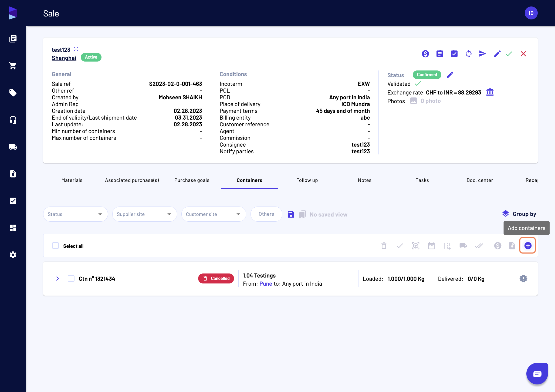Click the info icon next to test123
Image resolution: width=555 pixels, height=392 pixels.
point(76,49)
